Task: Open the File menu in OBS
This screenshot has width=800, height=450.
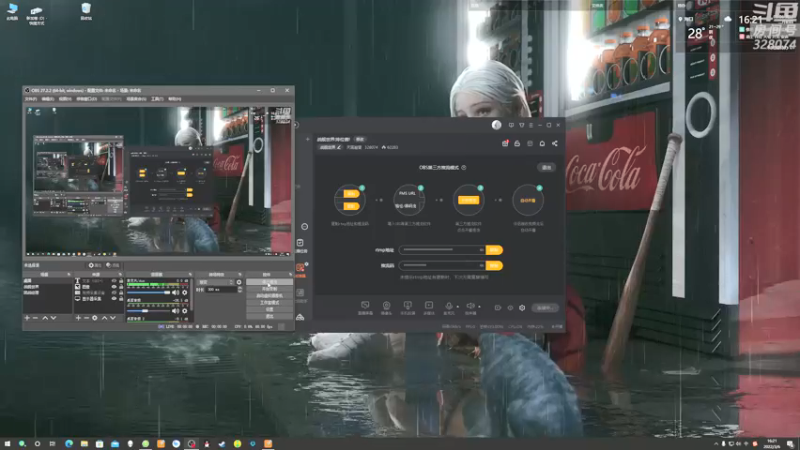Action: click(x=31, y=99)
